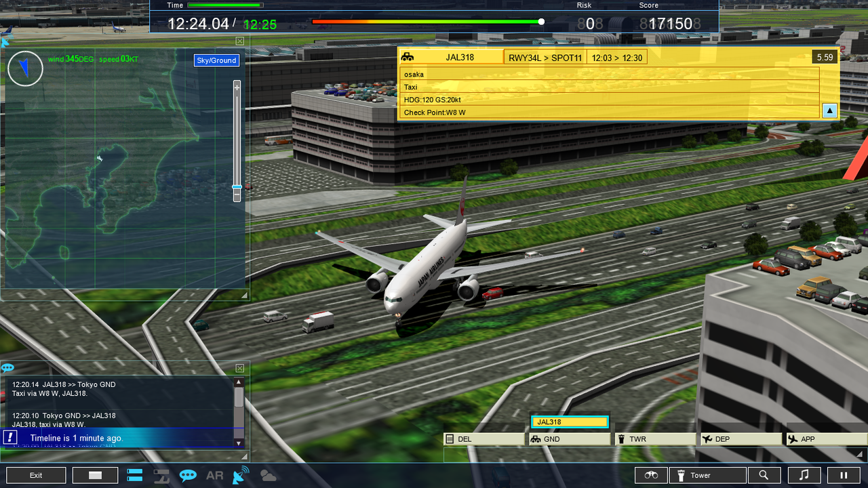868x488 pixels.
Task: Click the score value 17150
Action: tap(670, 24)
